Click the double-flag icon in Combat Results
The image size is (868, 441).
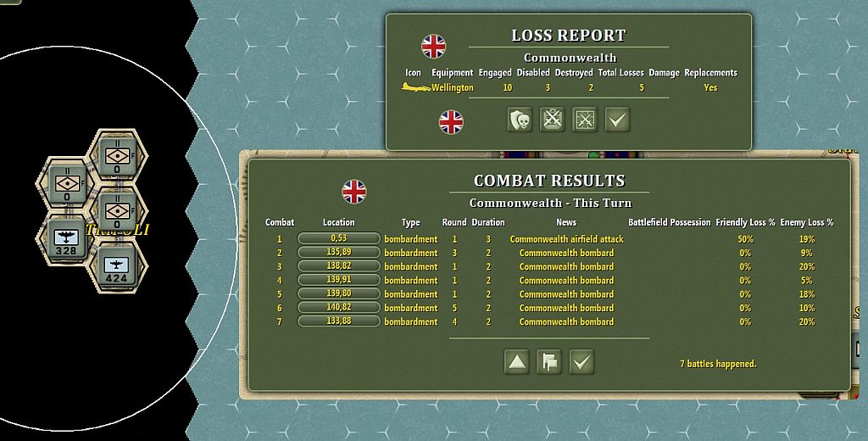tap(549, 362)
